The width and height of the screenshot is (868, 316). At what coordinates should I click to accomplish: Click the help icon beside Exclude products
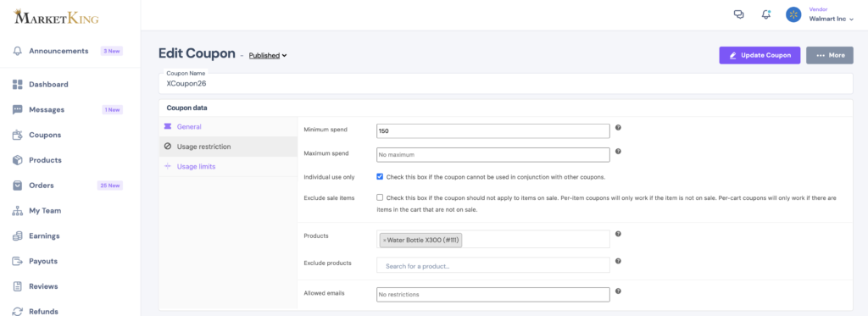(x=618, y=261)
